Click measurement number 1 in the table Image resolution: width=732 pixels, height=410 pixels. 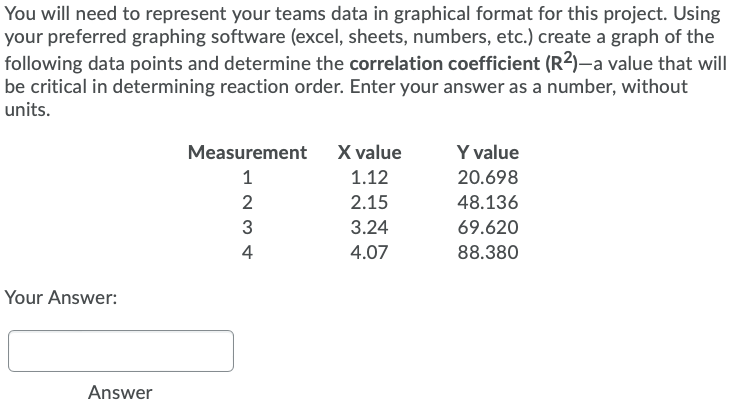coord(247,177)
